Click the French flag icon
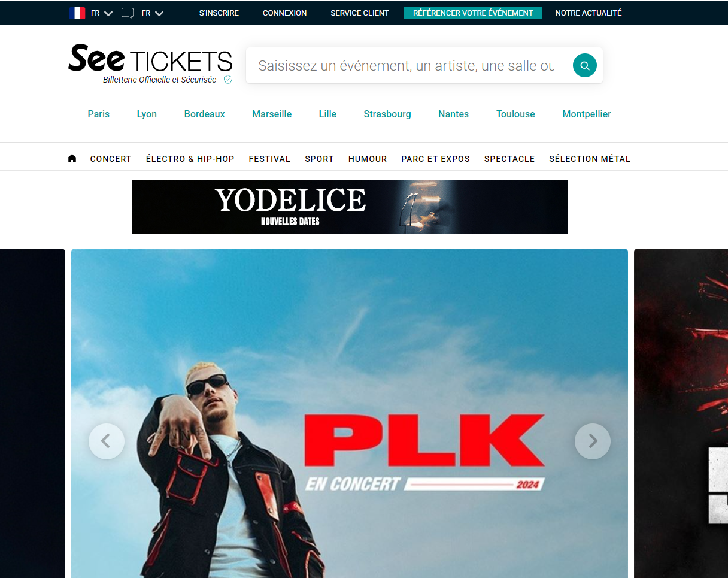The width and height of the screenshot is (728, 578). (77, 13)
